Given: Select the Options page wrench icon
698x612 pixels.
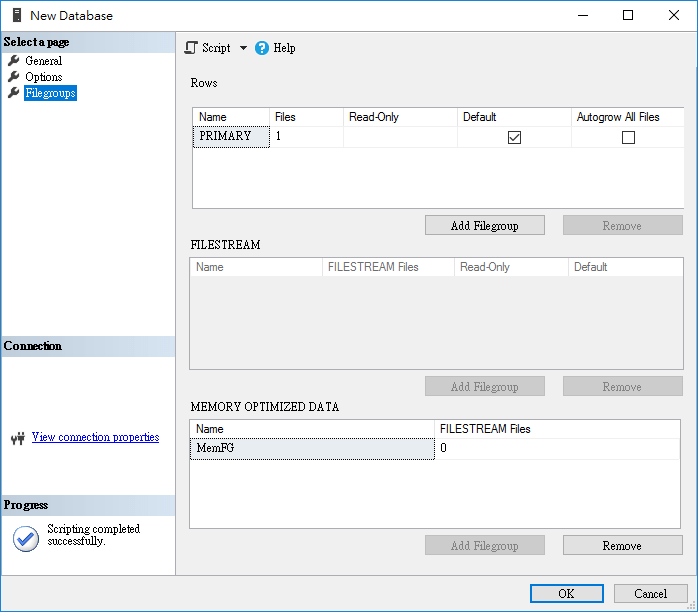Looking at the screenshot, I should pyautogui.click(x=14, y=77).
